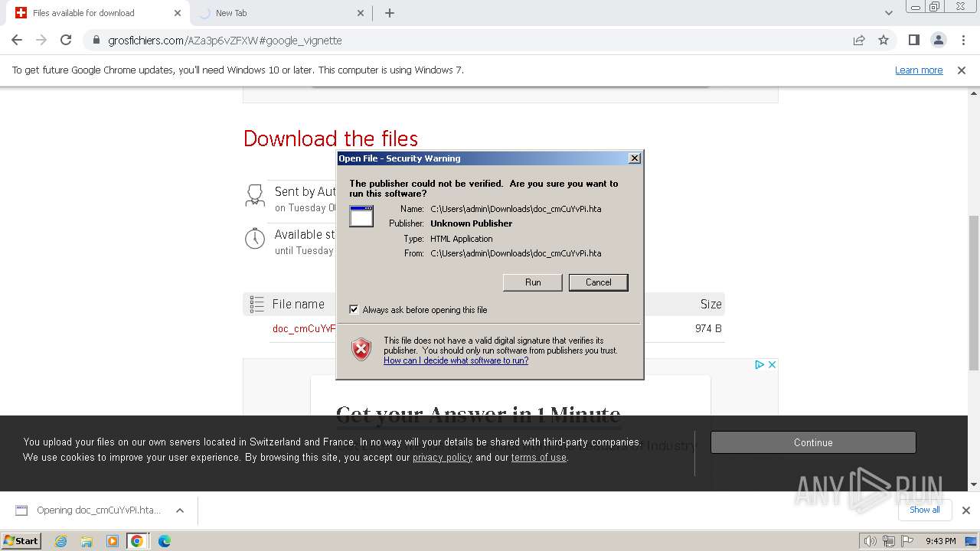The height and width of the screenshot is (551, 980).
Task: Switch to 'Files available for download' tab
Action: tap(96, 13)
